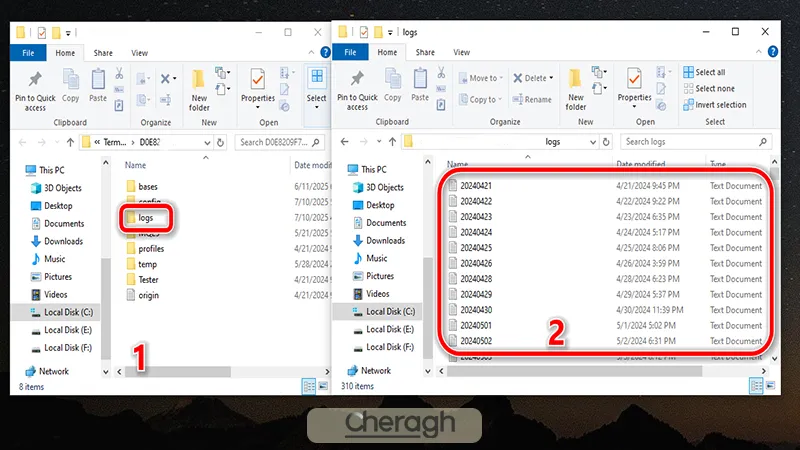Viewport: 800px width, 450px height.
Task: Click horizontal scrollbar in left window file list
Action: pyautogui.click(x=200, y=371)
